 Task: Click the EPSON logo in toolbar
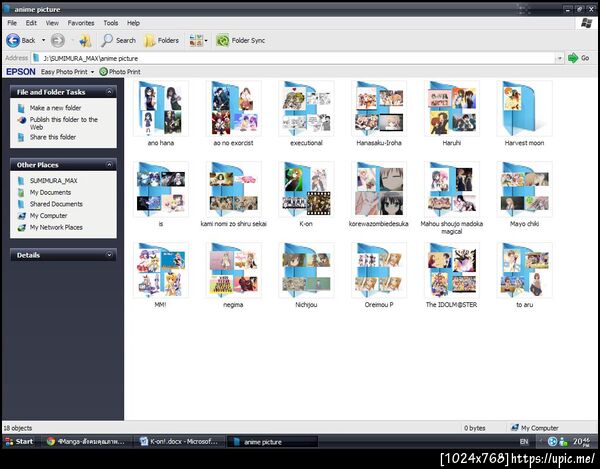point(21,72)
